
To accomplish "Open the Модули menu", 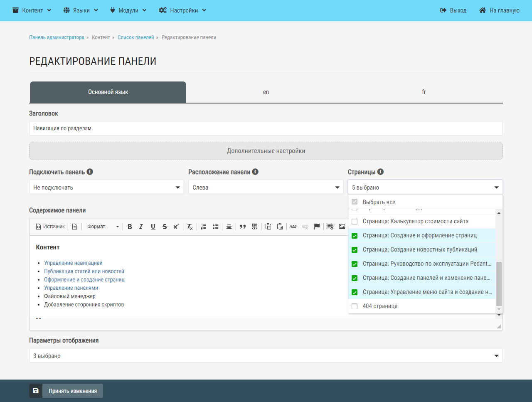I will [x=128, y=10].
